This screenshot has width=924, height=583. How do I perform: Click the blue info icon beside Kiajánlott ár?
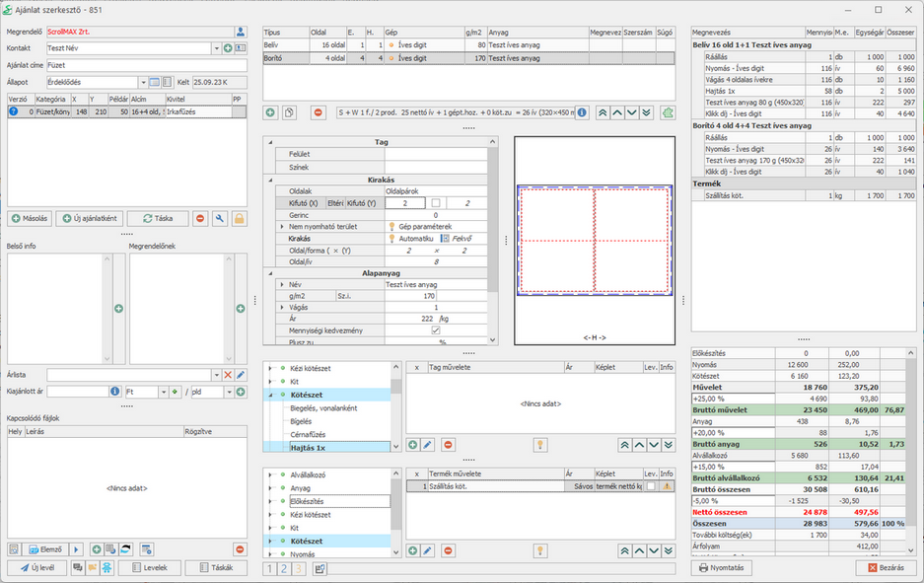coord(115,392)
